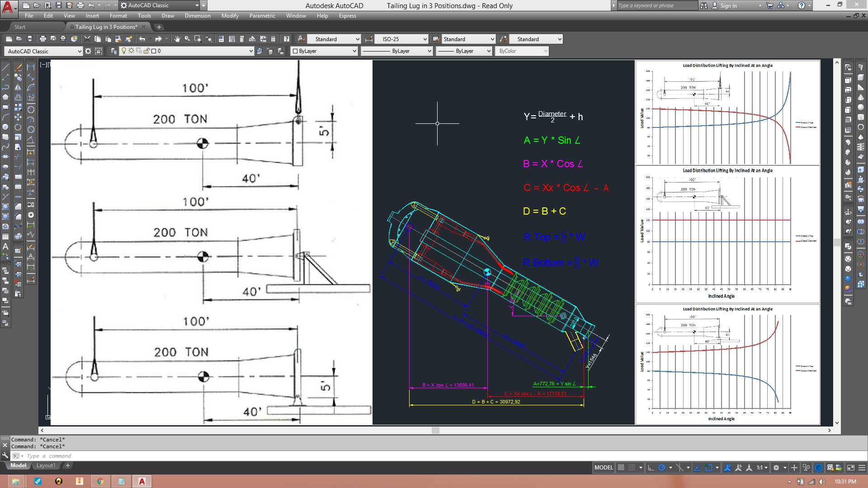
Task: Open the Format menu
Action: pos(118,16)
